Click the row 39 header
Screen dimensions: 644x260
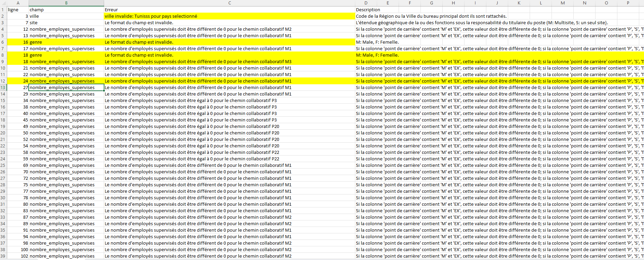click(3, 256)
